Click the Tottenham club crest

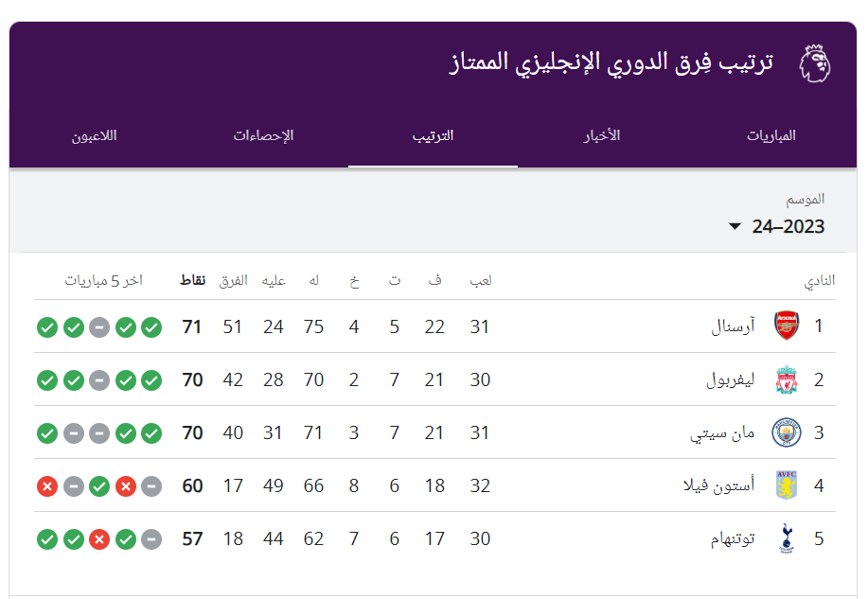click(x=787, y=538)
